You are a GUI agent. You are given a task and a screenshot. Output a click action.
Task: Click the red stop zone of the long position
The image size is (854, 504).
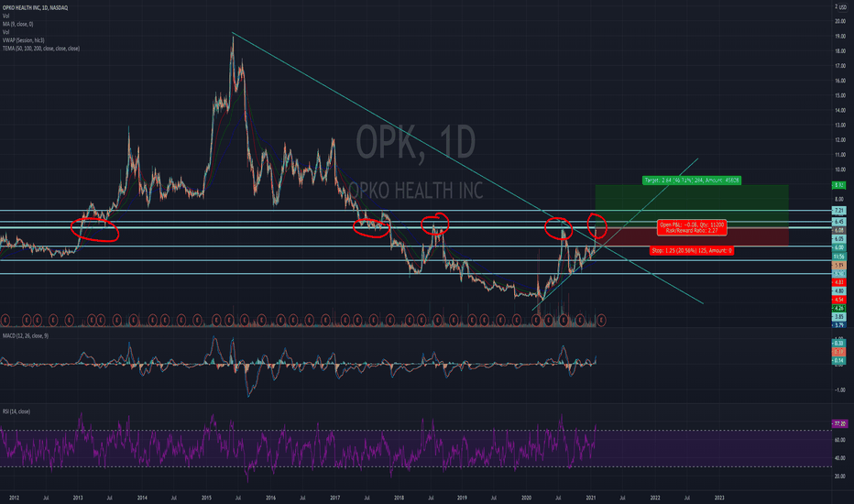(692, 237)
